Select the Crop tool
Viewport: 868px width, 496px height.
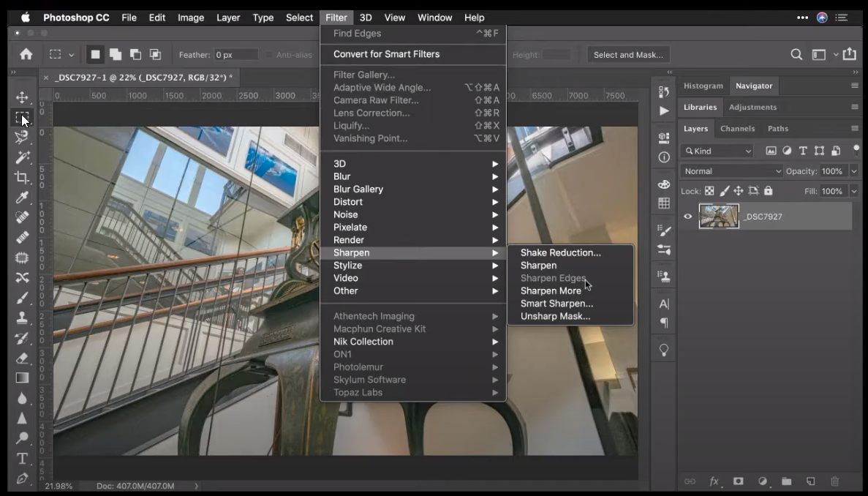23,176
